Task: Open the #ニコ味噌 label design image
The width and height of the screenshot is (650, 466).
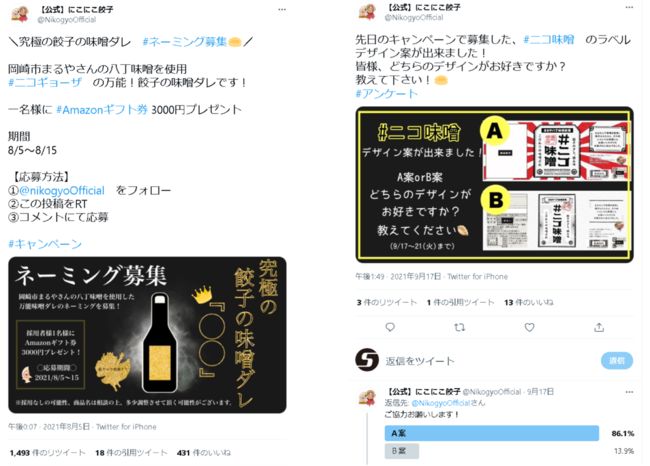Action: click(495, 184)
